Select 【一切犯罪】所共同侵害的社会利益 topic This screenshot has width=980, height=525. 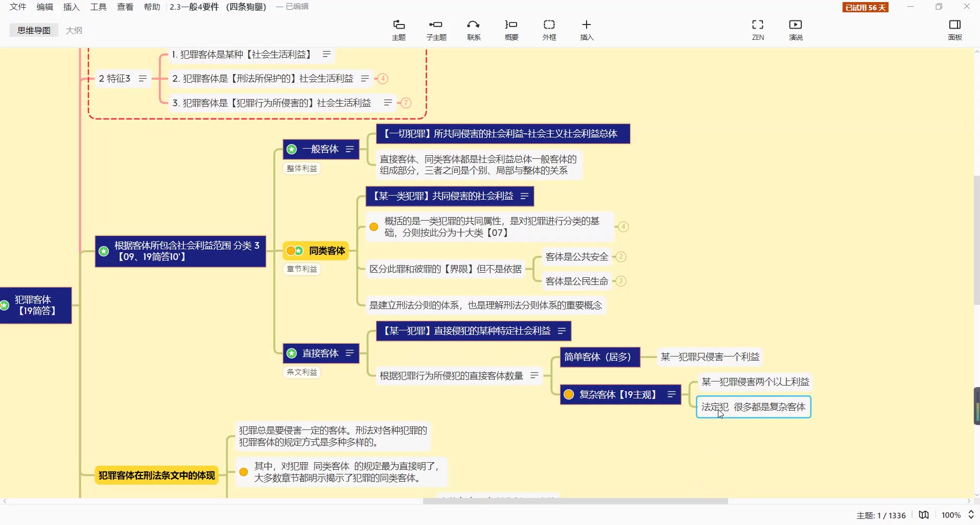[503, 134]
